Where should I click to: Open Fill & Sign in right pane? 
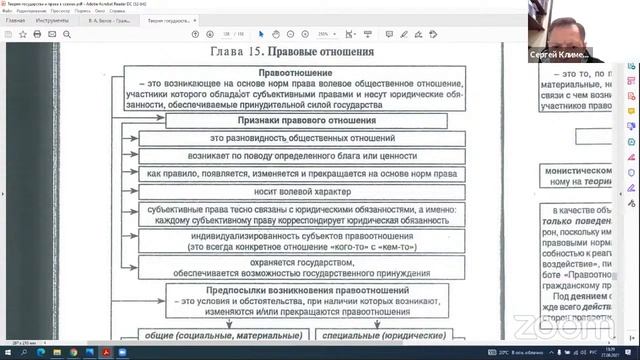(631, 188)
